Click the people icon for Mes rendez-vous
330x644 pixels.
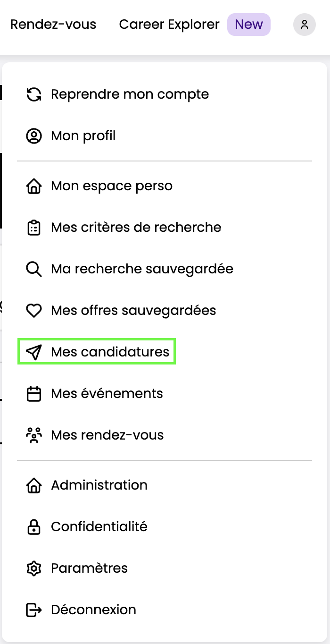coord(34,435)
